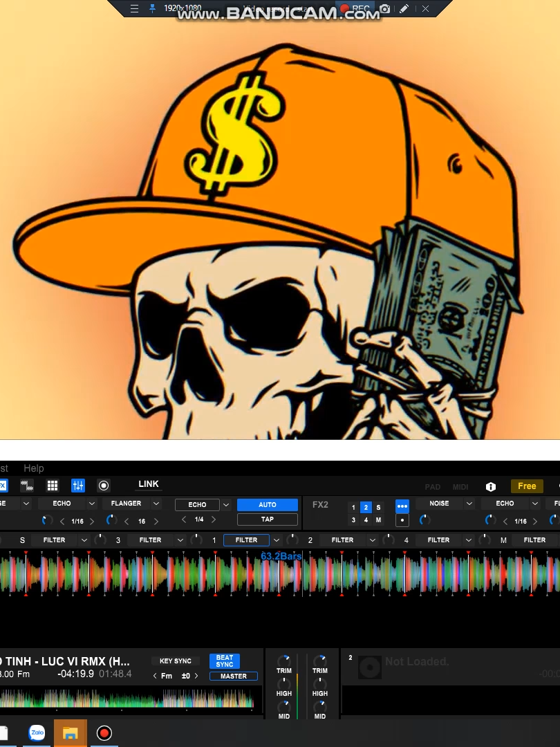560x747 pixels.
Task: Click the deck 2 Not Loaded artwork
Action: click(x=369, y=667)
